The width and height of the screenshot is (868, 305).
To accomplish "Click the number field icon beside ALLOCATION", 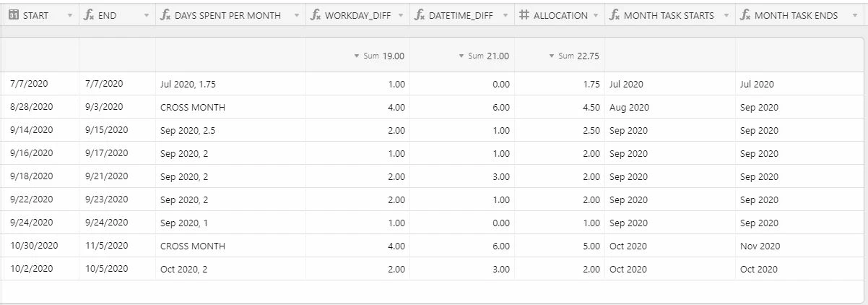I will [524, 15].
